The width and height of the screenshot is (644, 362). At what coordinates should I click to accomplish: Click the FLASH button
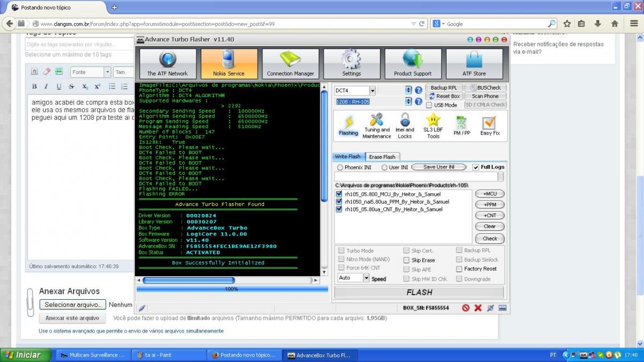(419, 292)
